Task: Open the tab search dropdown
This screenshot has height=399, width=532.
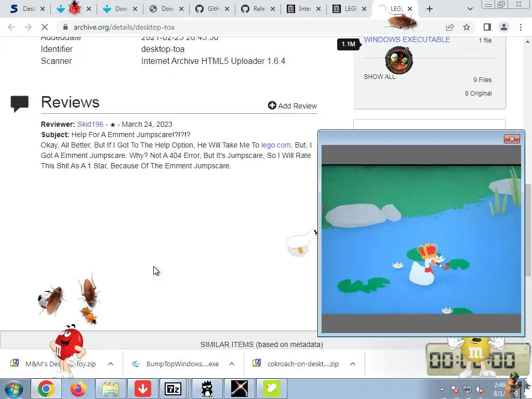Action: click(x=470, y=9)
